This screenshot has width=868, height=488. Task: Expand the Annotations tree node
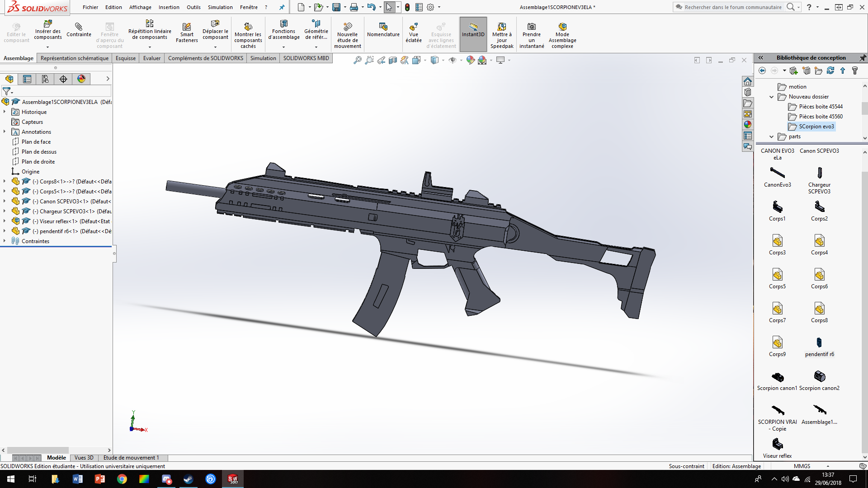point(5,131)
